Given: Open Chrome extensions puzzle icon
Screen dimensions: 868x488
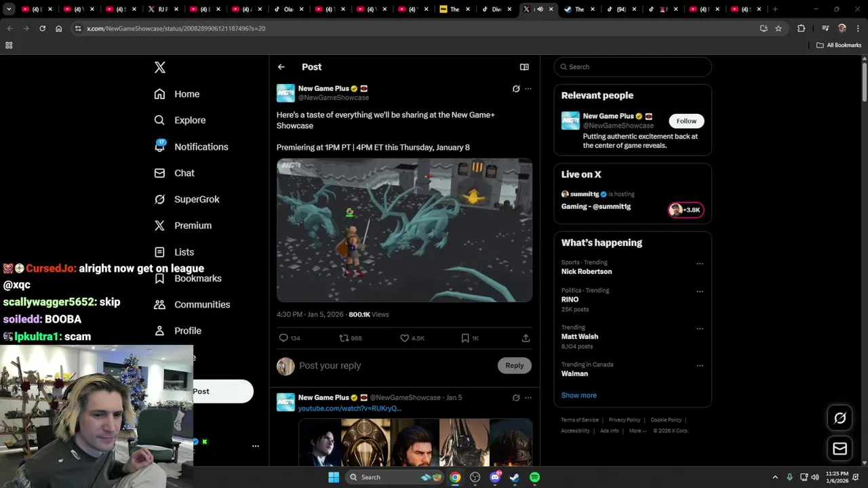Looking at the screenshot, I should 801,28.
